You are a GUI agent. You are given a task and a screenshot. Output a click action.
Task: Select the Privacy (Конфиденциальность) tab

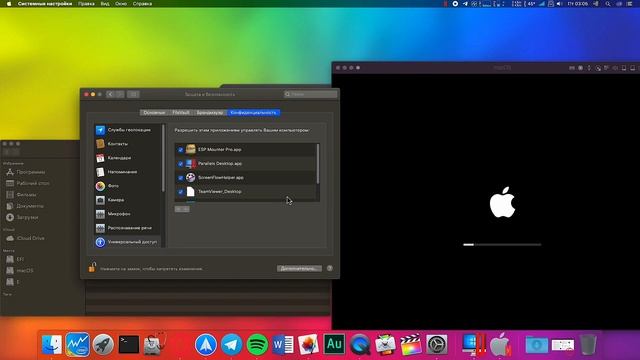tap(253, 113)
